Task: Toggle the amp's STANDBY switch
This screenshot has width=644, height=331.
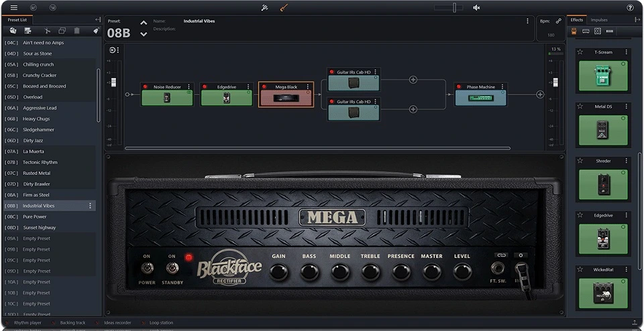Action: pos(172,268)
